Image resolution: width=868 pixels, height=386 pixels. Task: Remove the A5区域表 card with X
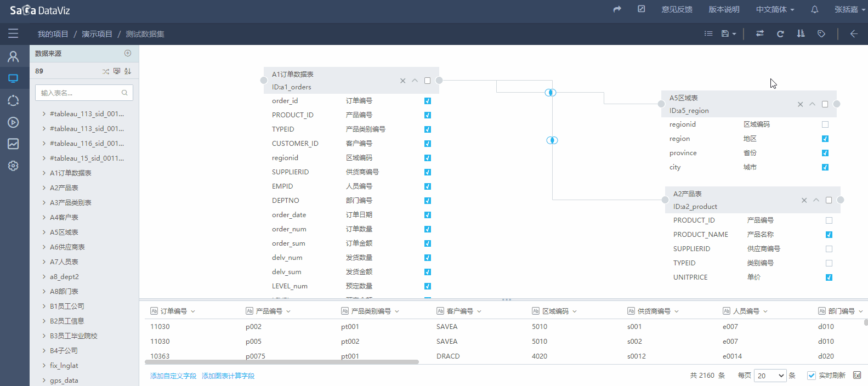tap(800, 104)
